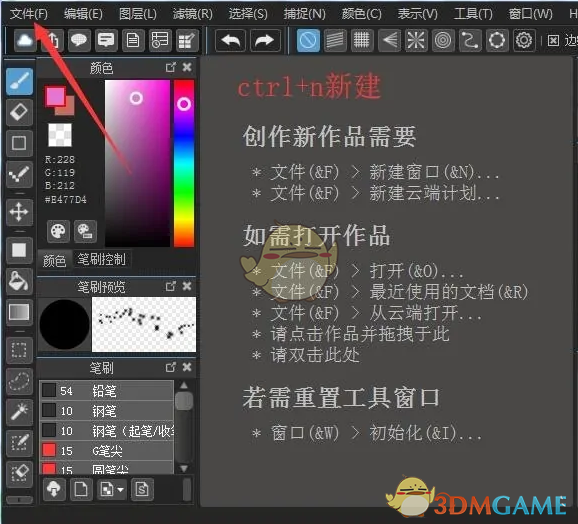Select the G笔尖 brush
578x524 pixels.
pyautogui.click(x=106, y=450)
